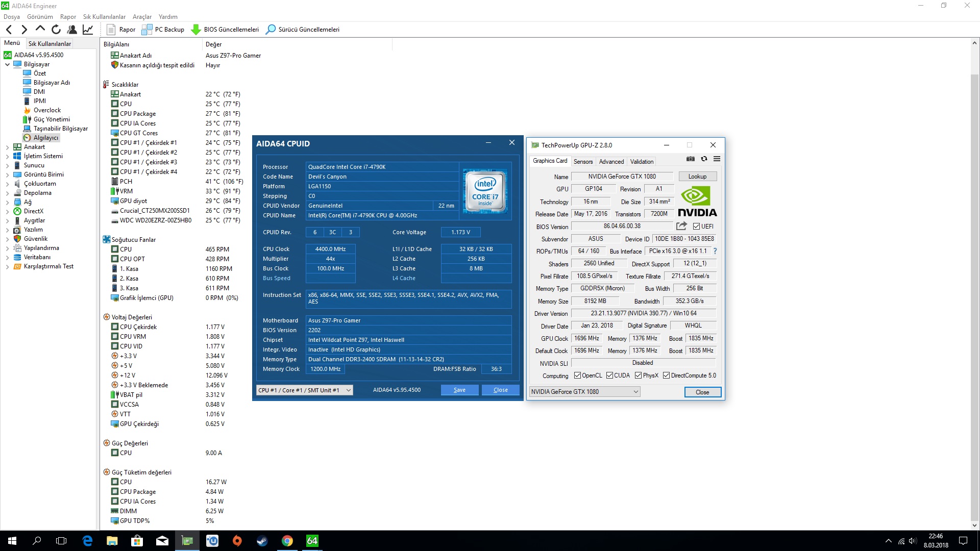
Task: Refresh GPU-Z data
Action: tap(704, 159)
